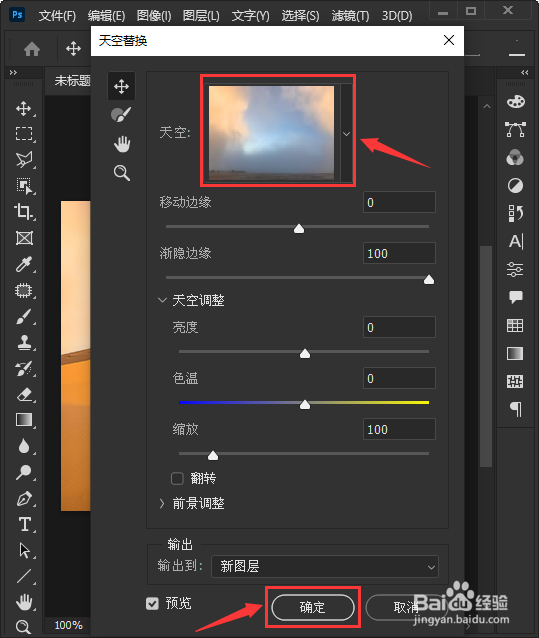The width and height of the screenshot is (539, 638).
Task: Select the Gradient tool
Action: click(24, 420)
